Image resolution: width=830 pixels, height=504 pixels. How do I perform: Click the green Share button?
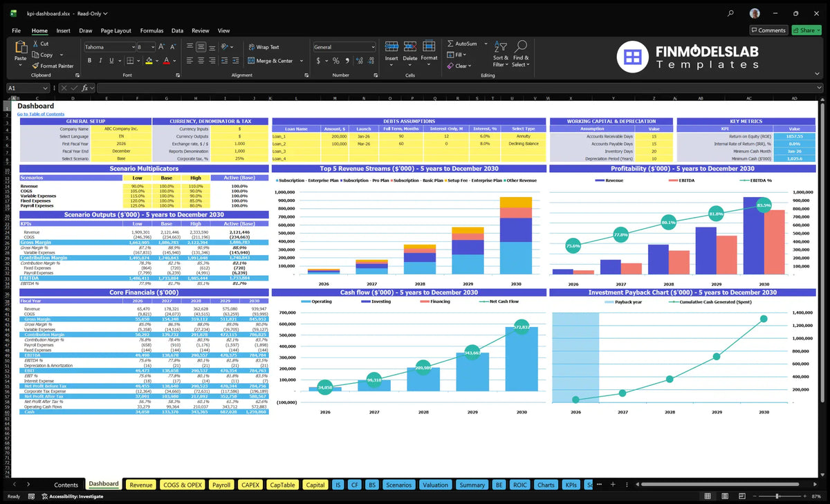(806, 30)
